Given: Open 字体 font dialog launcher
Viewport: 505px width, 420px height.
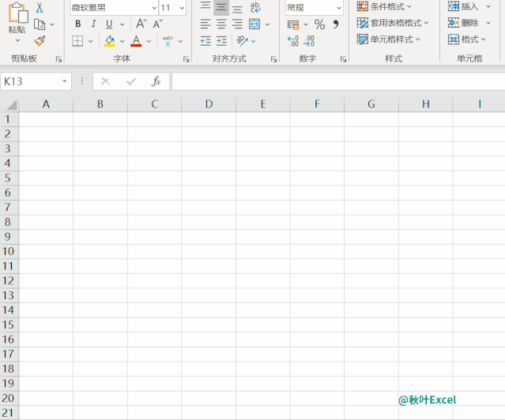Looking at the screenshot, I should pos(187,59).
